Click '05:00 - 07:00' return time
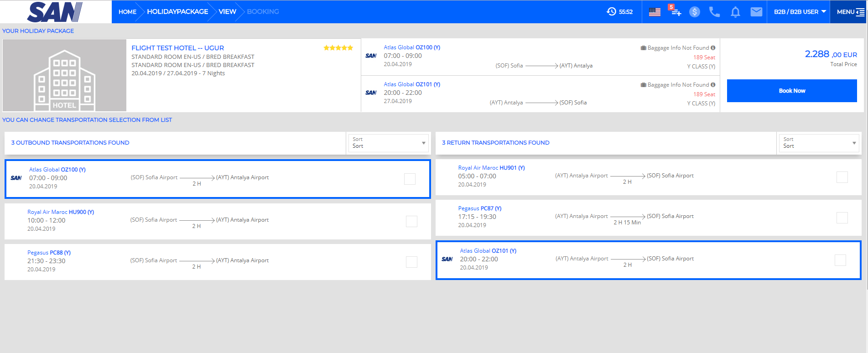The image size is (868, 353). (477, 176)
